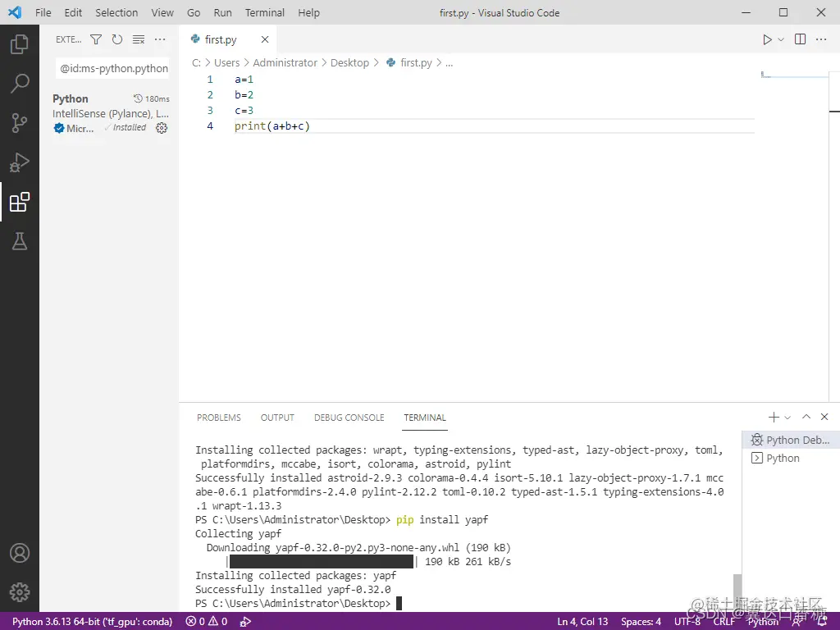The height and width of the screenshot is (630, 840).
Task: Refresh the extensions list
Action: tap(116, 39)
